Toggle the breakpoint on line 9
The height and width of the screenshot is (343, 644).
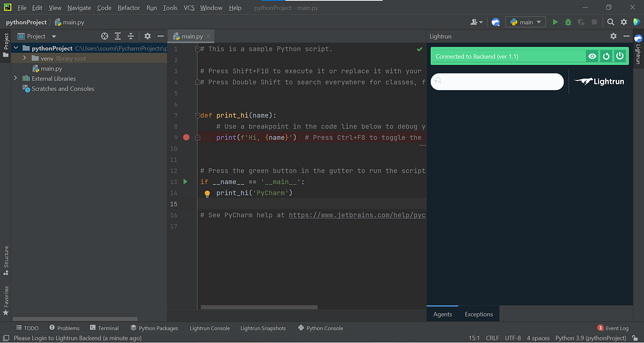pyautogui.click(x=186, y=137)
